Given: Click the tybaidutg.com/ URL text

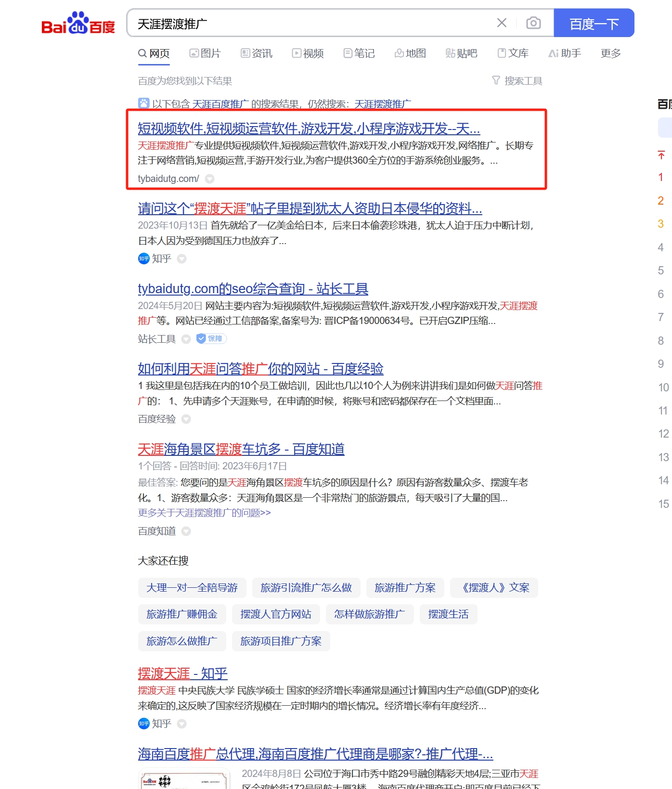Looking at the screenshot, I should pos(168,179).
